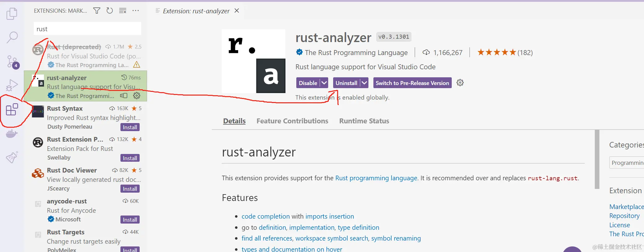This screenshot has width=644, height=252.
Task: Click version label v0.3.1301
Action: click(394, 37)
